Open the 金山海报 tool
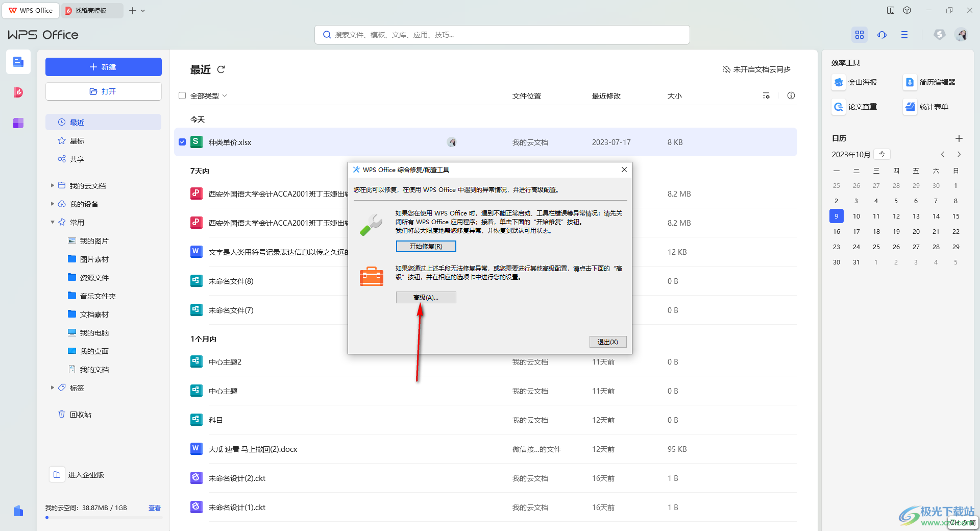Screen dimensions: 980x531 point(855,82)
